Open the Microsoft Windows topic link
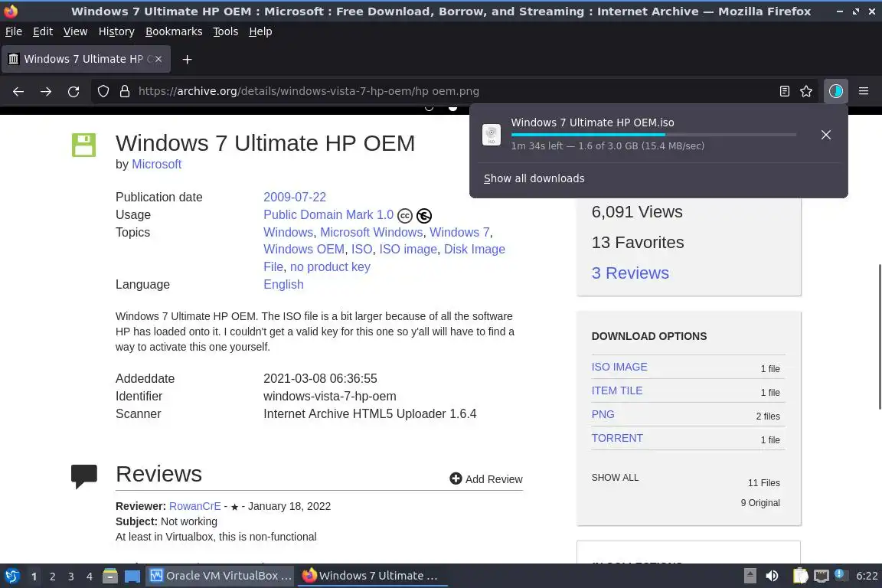The image size is (882, 588). [x=371, y=232]
